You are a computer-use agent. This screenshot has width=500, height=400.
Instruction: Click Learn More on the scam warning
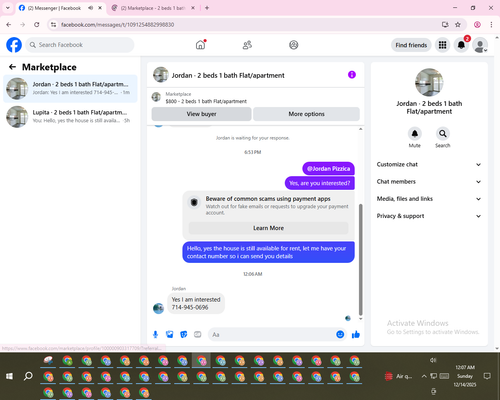click(x=268, y=228)
